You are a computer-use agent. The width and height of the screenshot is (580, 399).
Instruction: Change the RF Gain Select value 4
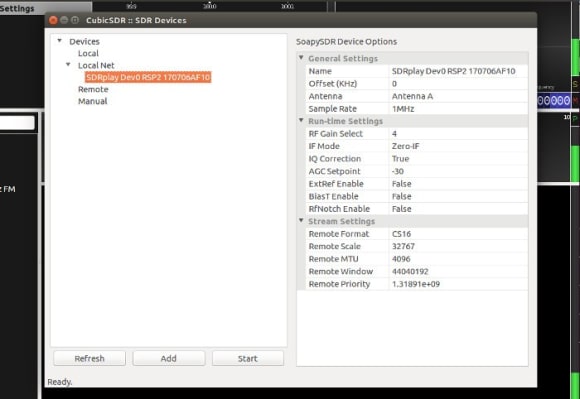tap(458, 133)
